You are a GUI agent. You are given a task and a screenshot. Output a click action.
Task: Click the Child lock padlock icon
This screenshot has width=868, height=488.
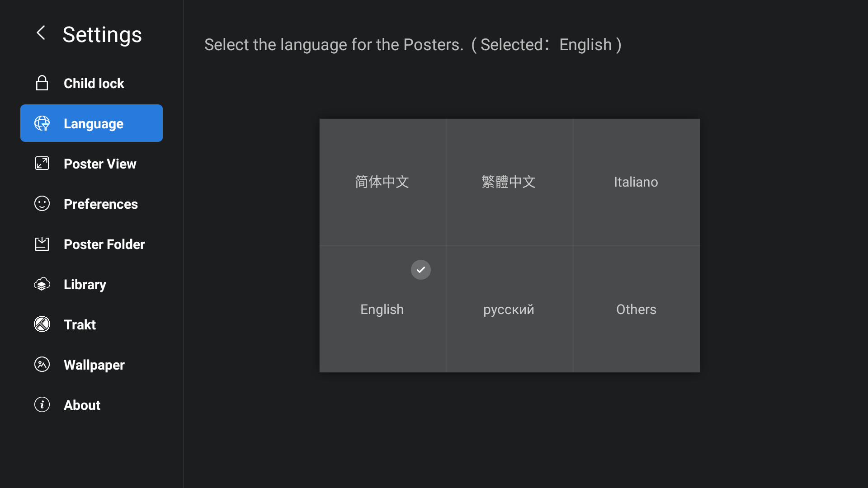42,83
